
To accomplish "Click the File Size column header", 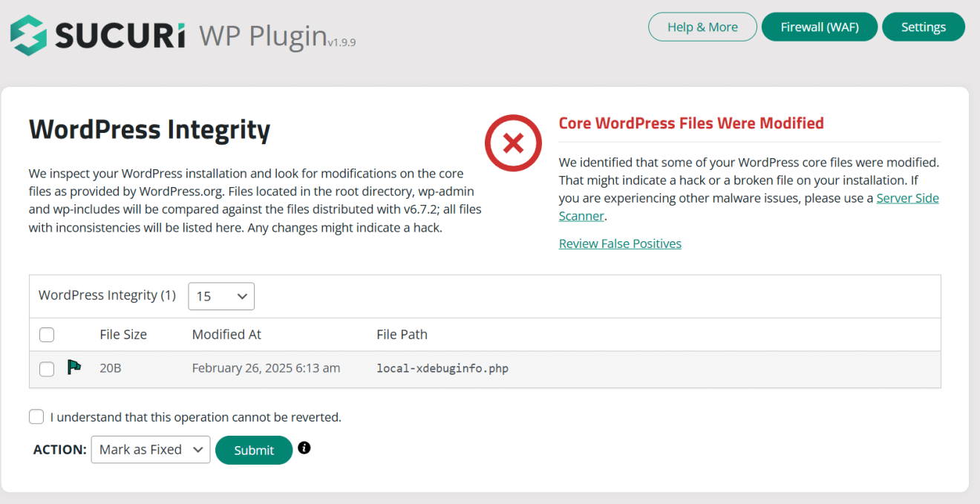I will click(123, 334).
